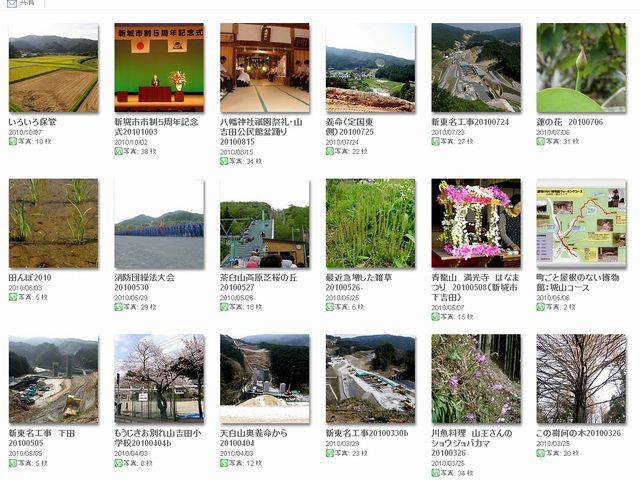Click photo icon under 茶臼山高原芝桜の丘 album
640x482 pixels.
pos(224,307)
